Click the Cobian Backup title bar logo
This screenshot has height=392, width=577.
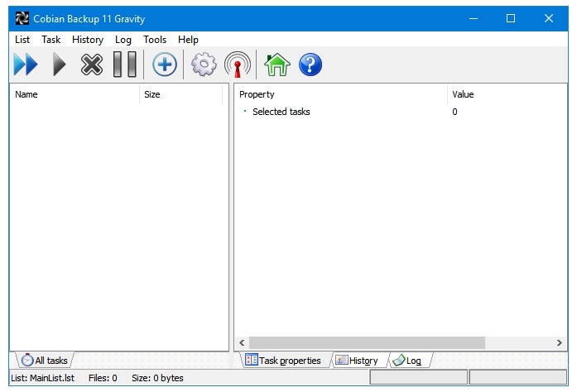point(22,18)
